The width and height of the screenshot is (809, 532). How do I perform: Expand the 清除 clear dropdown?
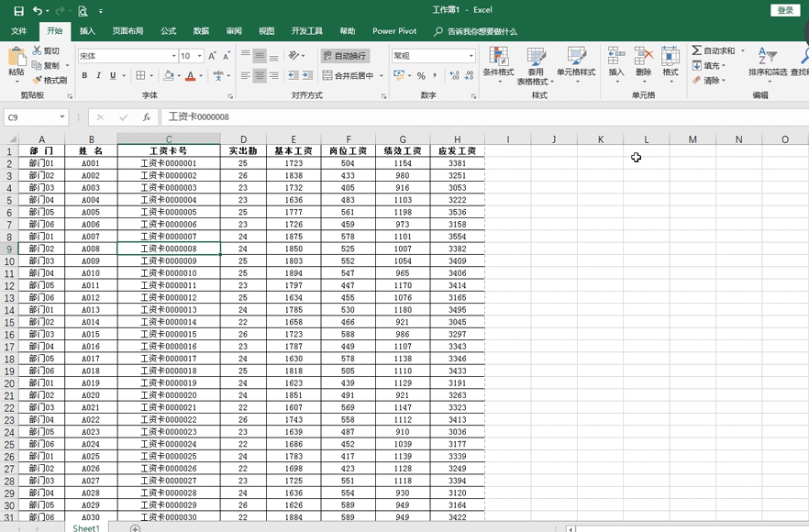[x=724, y=81]
